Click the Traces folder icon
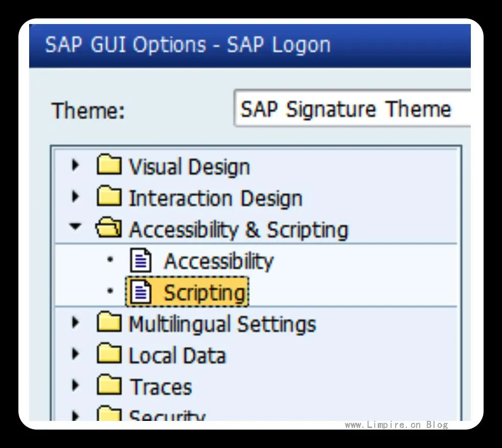The height and width of the screenshot is (448, 502). [109, 387]
